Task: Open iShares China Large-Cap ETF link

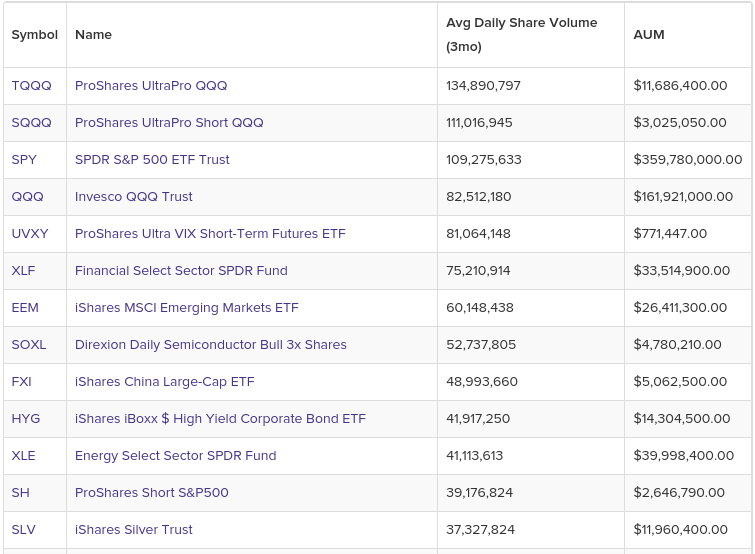Action: (x=165, y=382)
